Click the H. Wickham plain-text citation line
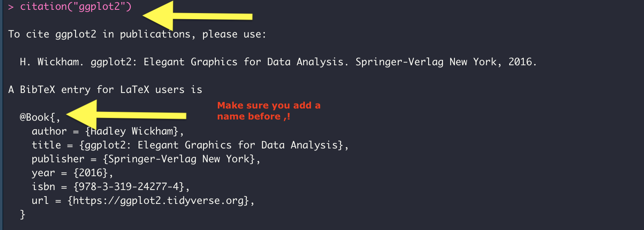The image size is (644, 230). click(278, 62)
